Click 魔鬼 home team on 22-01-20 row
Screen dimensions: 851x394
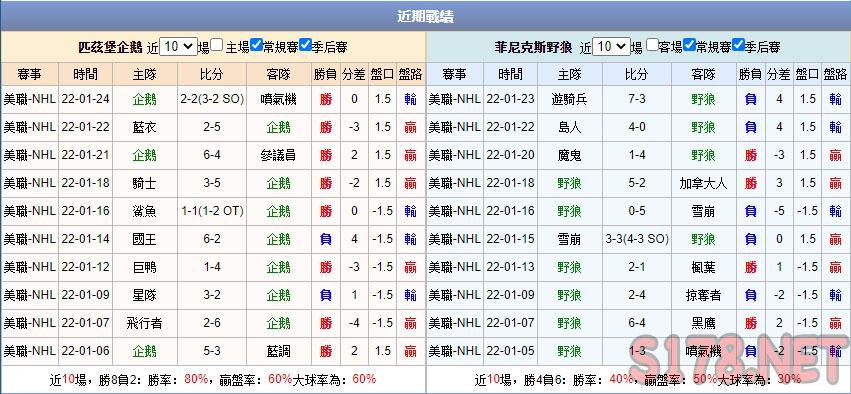tap(569, 155)
